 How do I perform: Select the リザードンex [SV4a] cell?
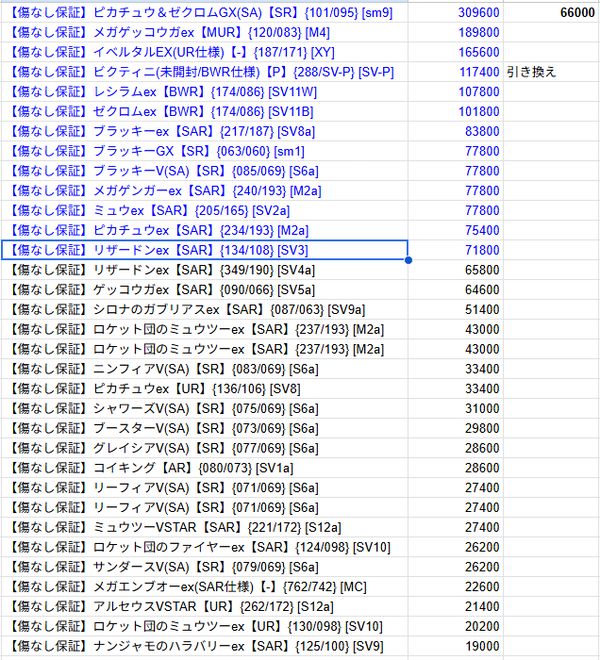pyautogui.click(x=204, y=270)
